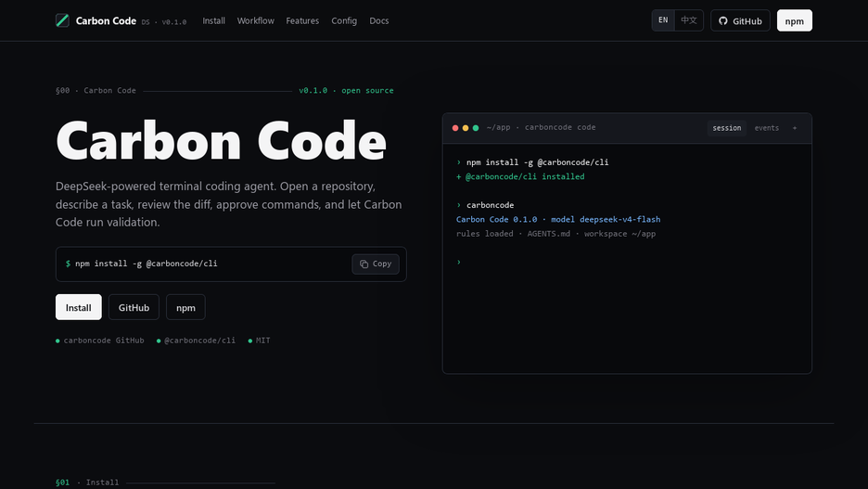Click the copy icon in Copy button
Screen dimensions: 868x489
pyautogui.click(x=364, y=264)
